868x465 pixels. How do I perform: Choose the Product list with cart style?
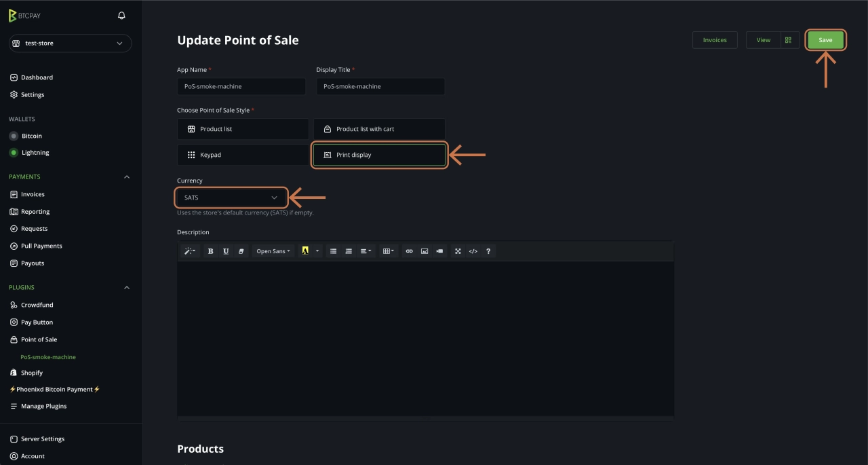(379, 129)
